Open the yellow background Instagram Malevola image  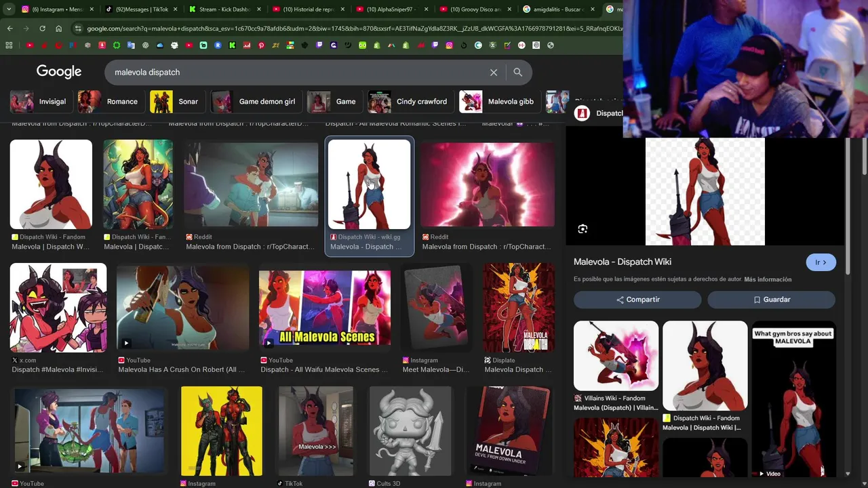[222, 431]
